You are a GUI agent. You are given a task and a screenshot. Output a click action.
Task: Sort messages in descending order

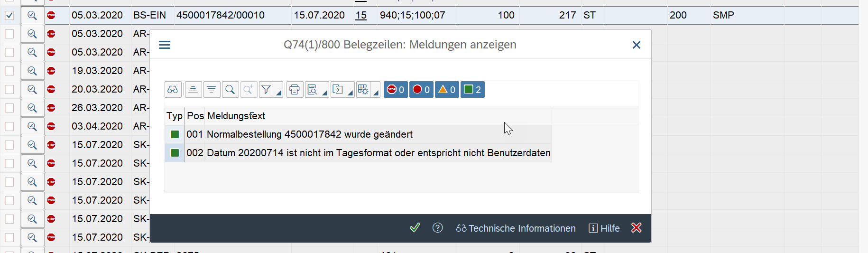pyautogui.click(x=212, y=90)
